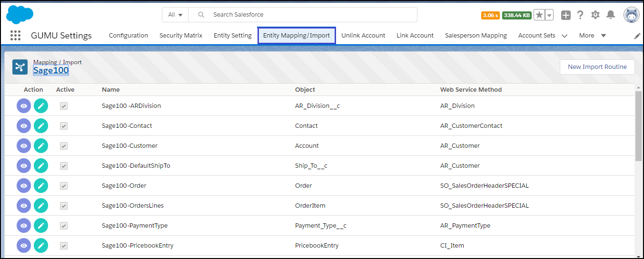The height and width of the screenshot is (259, 644).
Task: Expand the favorites list dropdown arrow
Action: (x=549, y=15)
